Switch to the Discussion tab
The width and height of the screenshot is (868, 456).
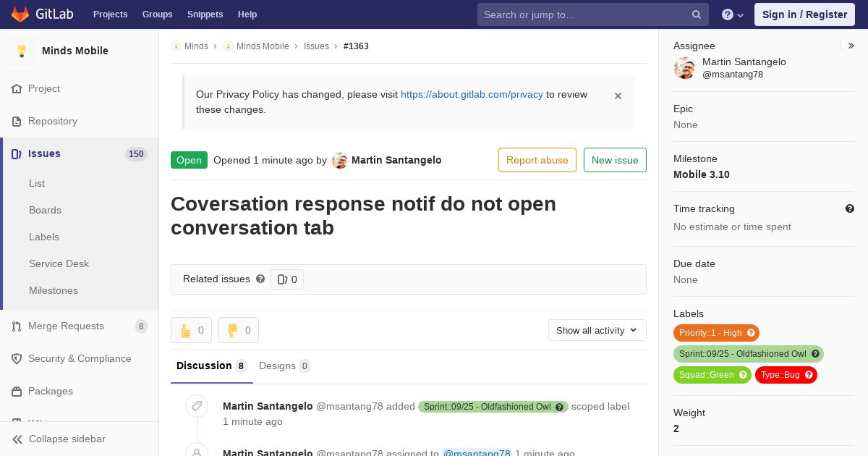pos(212,366)
